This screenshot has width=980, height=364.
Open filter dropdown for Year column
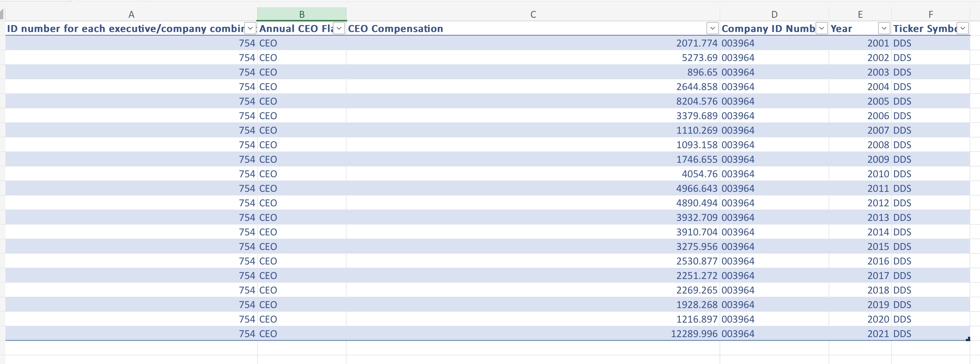pos(884,28)
